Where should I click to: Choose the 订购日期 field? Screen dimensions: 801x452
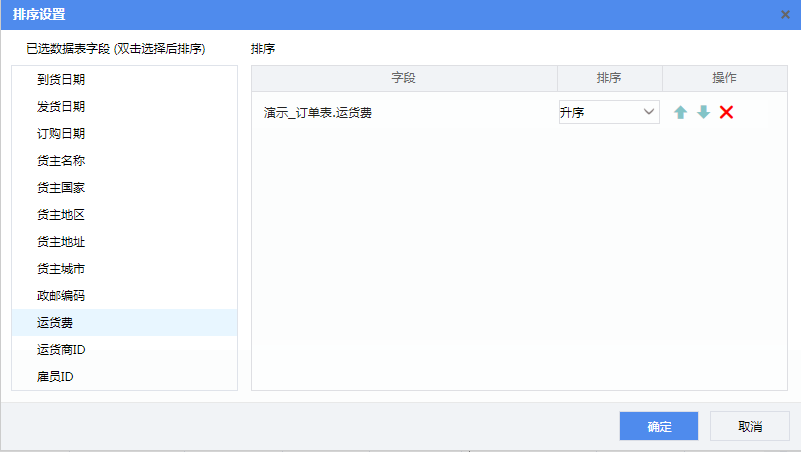tap(61, 134)
